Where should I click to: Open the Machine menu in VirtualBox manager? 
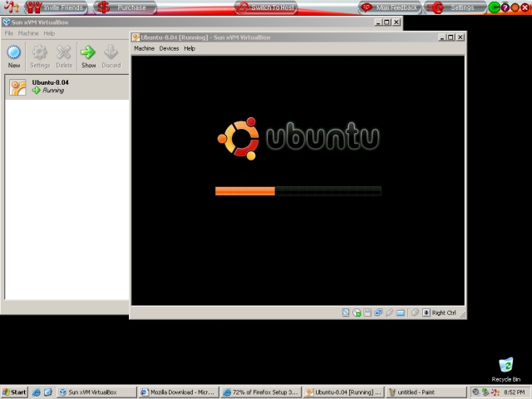[x=28, y=33]
